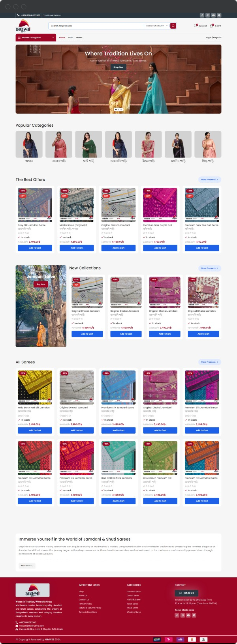
Task: Click Inbox Us WhatsApp button
Action: [187, 593]
